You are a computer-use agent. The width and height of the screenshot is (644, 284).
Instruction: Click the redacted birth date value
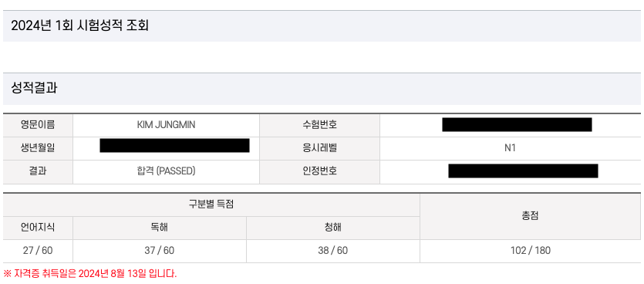pos(174,146)
